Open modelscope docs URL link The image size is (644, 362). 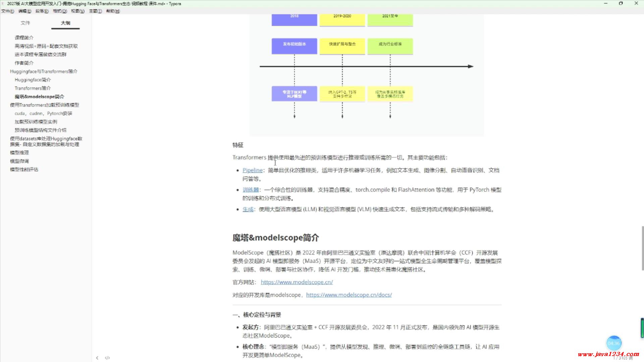click(x=349, y=295)
